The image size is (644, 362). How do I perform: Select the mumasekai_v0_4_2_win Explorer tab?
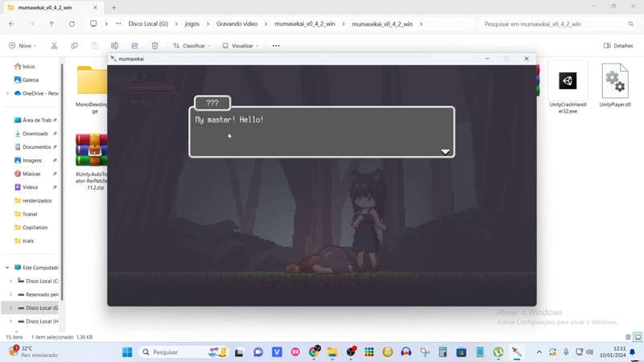pos(52,7)
